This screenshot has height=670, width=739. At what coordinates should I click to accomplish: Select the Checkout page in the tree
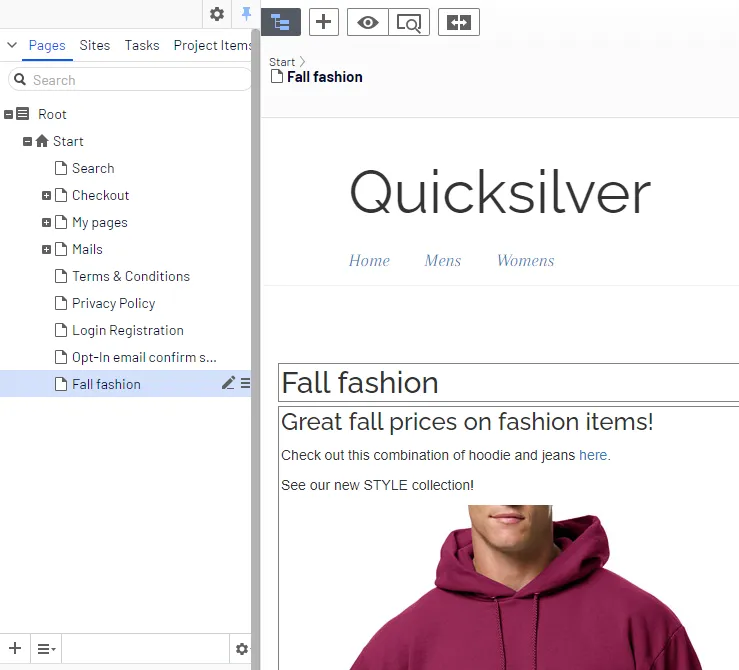click(100, 196)
